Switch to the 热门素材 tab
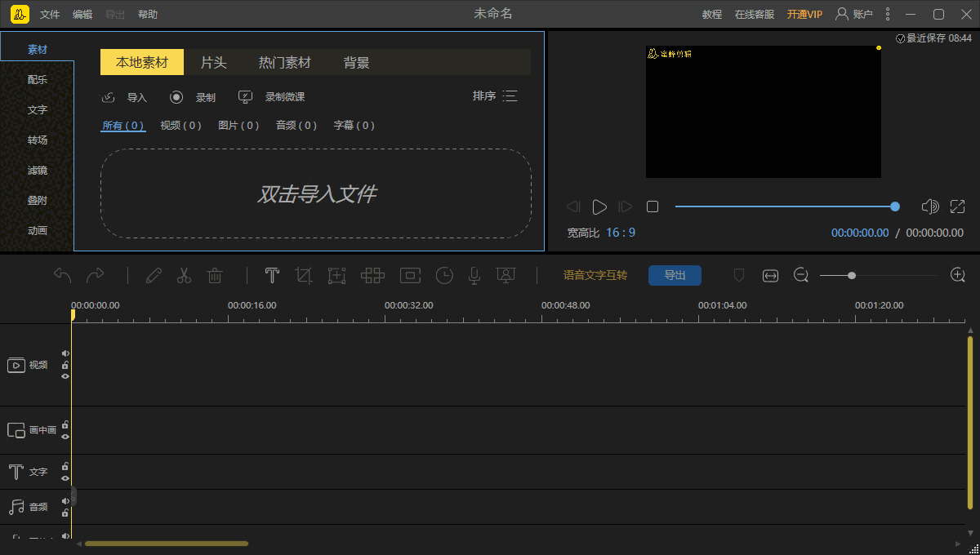This screenshot has width=980, height=555. [x=284, y=63]
